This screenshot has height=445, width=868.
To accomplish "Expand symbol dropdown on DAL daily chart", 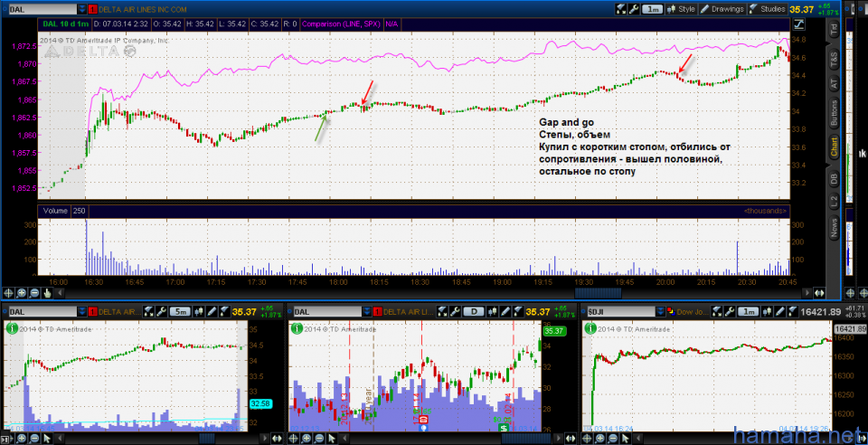I will [367, 312].
